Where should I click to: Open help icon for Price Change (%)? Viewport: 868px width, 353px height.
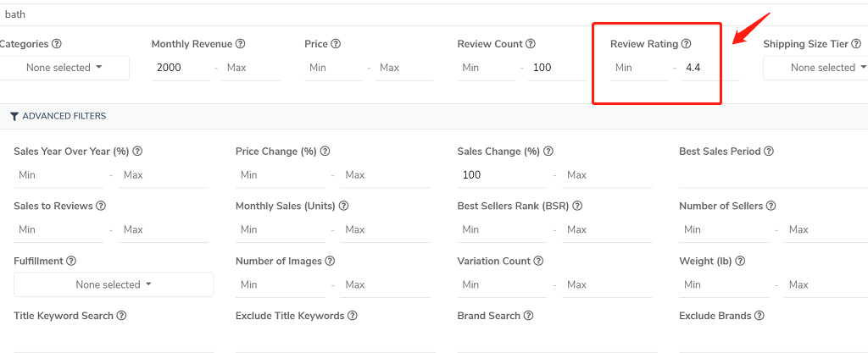[325, 151]
